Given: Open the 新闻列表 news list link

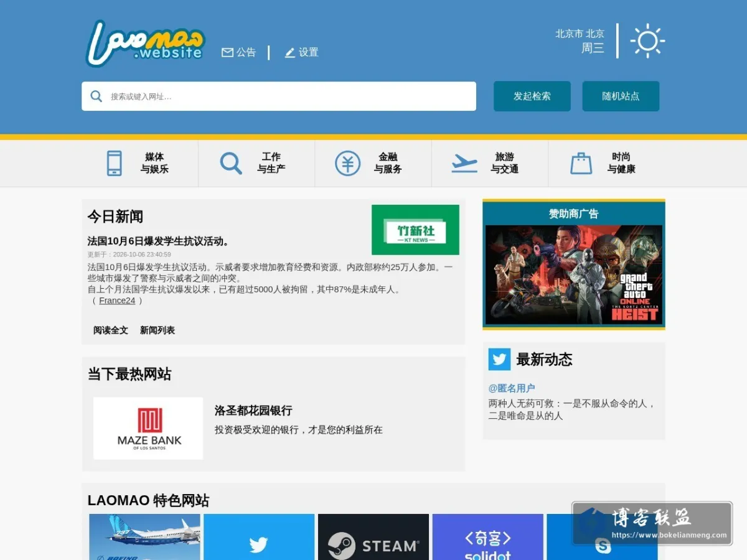Looking at the screenshot, I should 157,330.
